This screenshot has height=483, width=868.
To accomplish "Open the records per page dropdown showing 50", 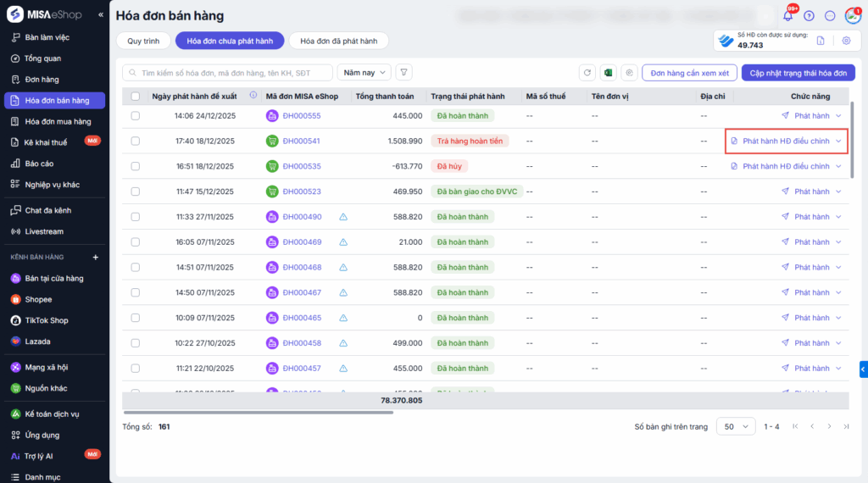I will click(x=736, y=426).
